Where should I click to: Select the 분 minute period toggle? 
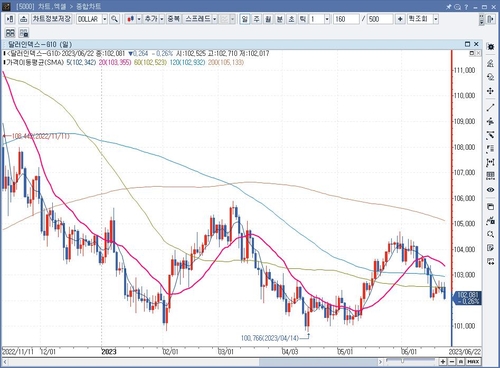pos(280,19)
